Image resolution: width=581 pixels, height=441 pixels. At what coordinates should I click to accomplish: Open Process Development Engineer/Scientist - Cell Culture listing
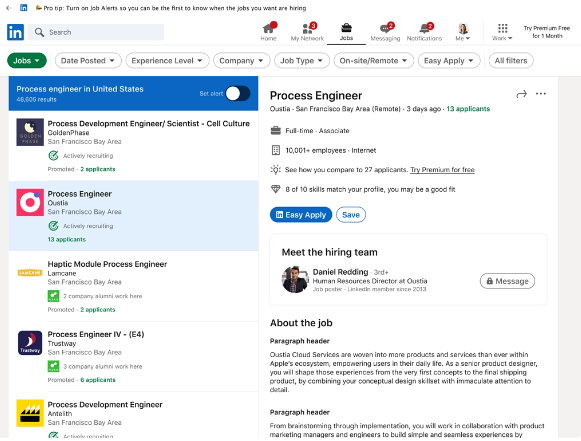tap(149, 123)
